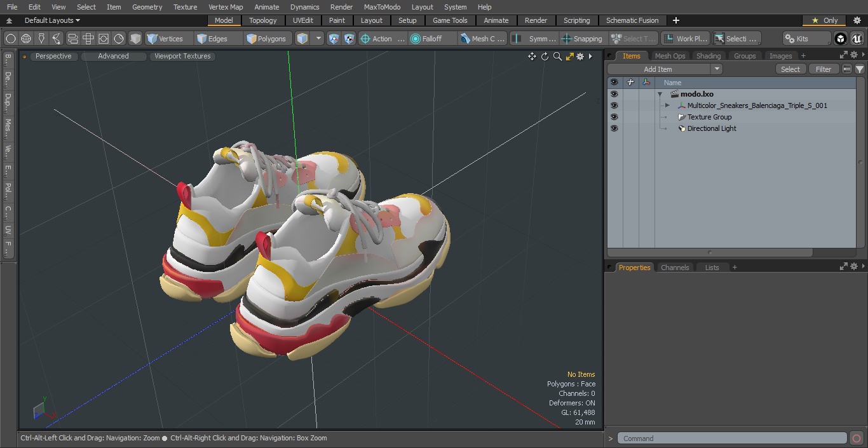
Task: Click the Select button in Items panel
Action: (790, 69)
